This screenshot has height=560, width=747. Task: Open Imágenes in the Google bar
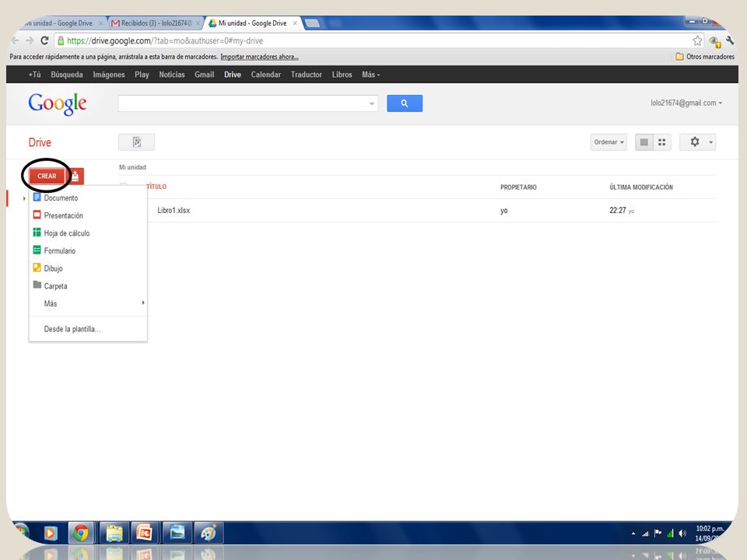[x=109, y=75]
